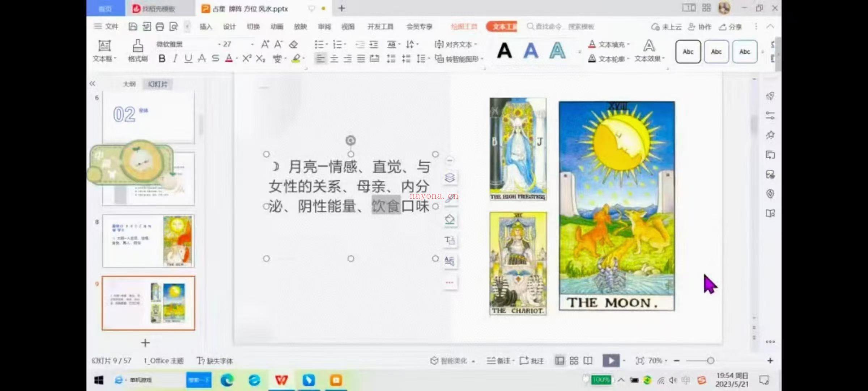The height and width of the screenshot is (391, 868).
Task: Toggle left alignment button
Action: point(320,58)
